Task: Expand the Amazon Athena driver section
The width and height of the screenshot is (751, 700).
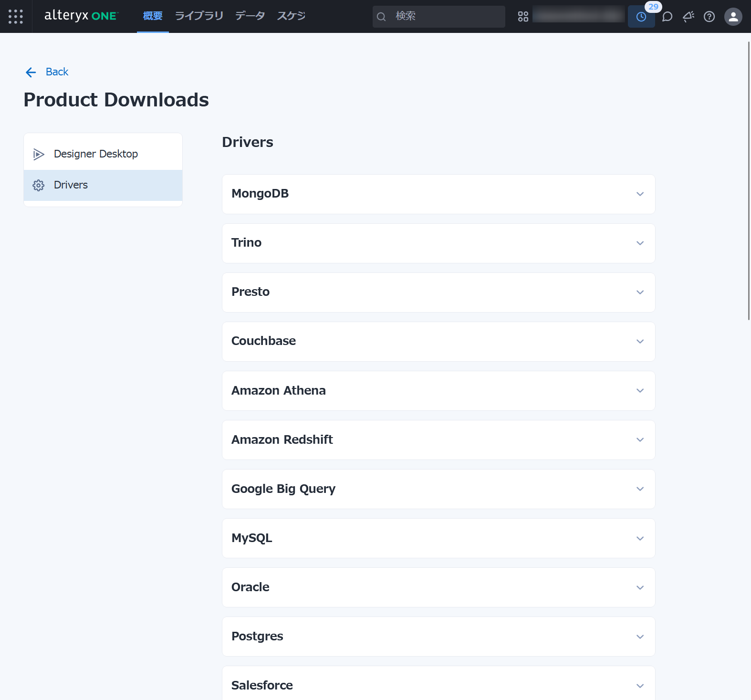Action: [438, 391]
